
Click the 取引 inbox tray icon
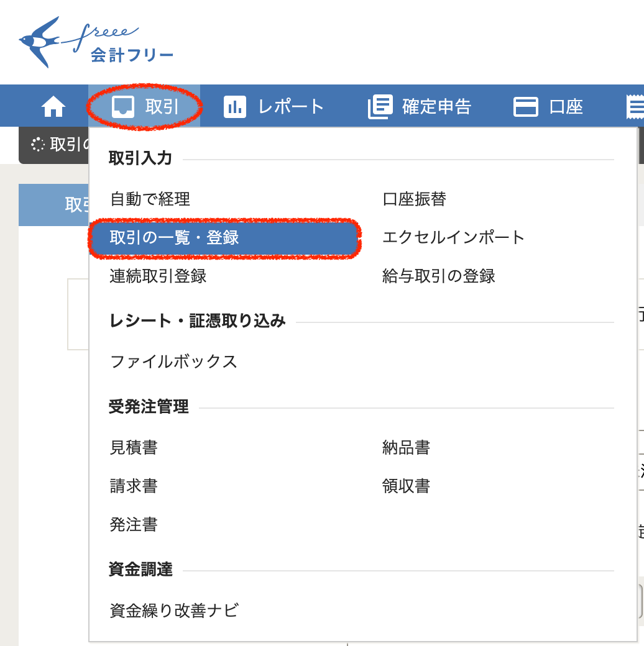(x=122, y=107)
